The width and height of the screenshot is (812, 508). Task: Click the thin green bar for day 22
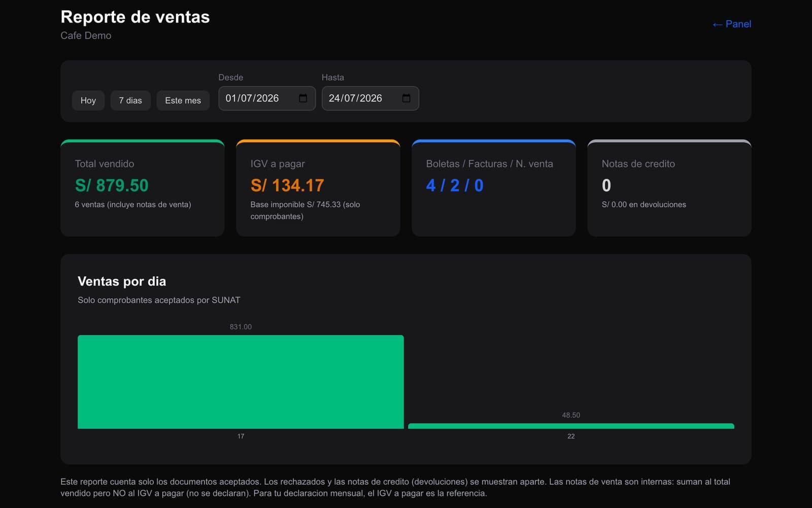pyautogui.click(x=571, y=426)
